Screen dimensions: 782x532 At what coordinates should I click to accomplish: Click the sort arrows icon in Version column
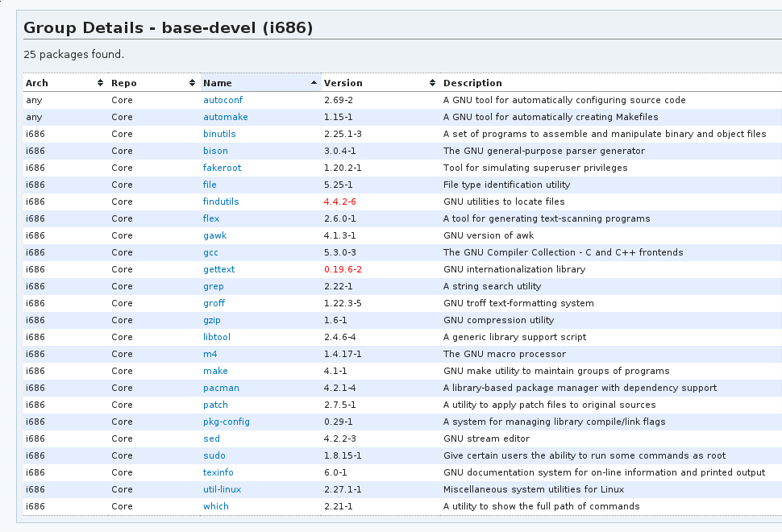point(433,83)
